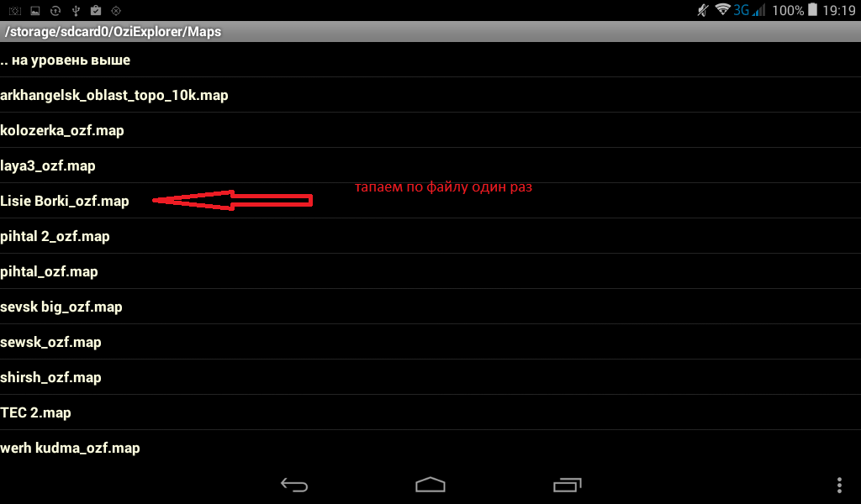The height and width of the screenshot is (504, 861).
Task: Open werh kudma_ozf.map file
Action: (x=430, y=448)
